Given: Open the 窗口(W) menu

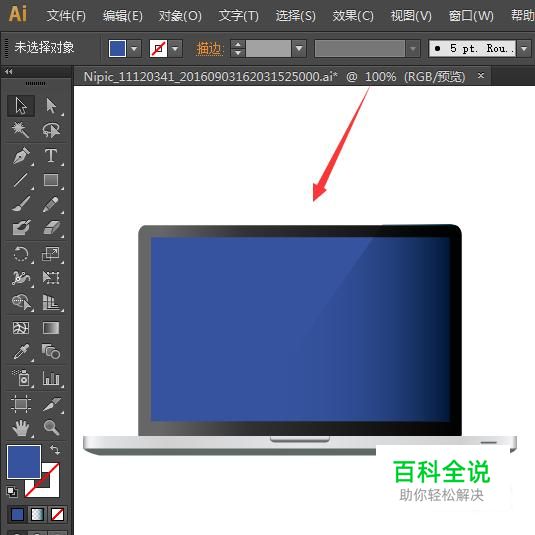Looking at the screenshot, I should pyautogui.click(x=471, y=16).
